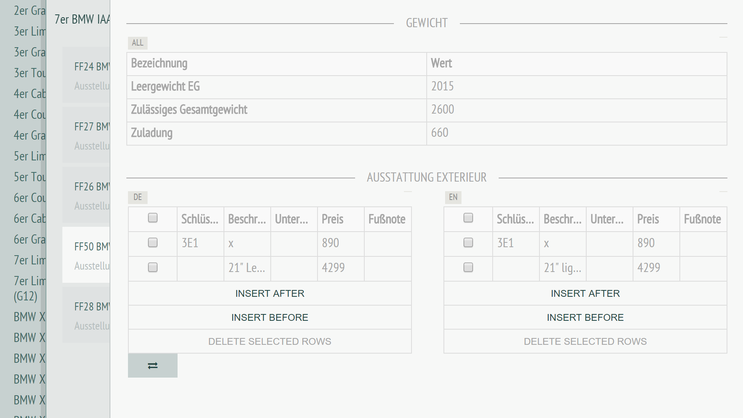Image resolution: width=743 pixels, height=418 pixels.
Task: Click the ALL tag above Gewicht table
Action: pos(138,43)
